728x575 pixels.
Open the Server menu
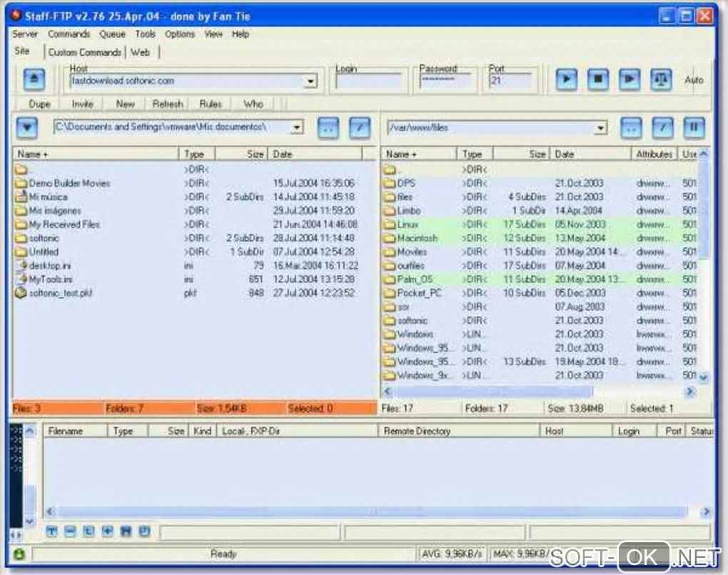coord(24,34)
